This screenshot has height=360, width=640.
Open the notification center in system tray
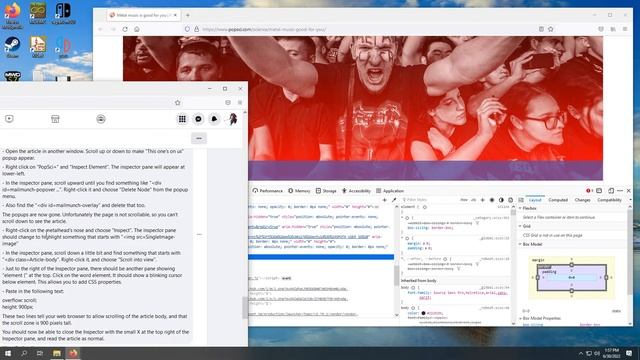coord(629,353)
